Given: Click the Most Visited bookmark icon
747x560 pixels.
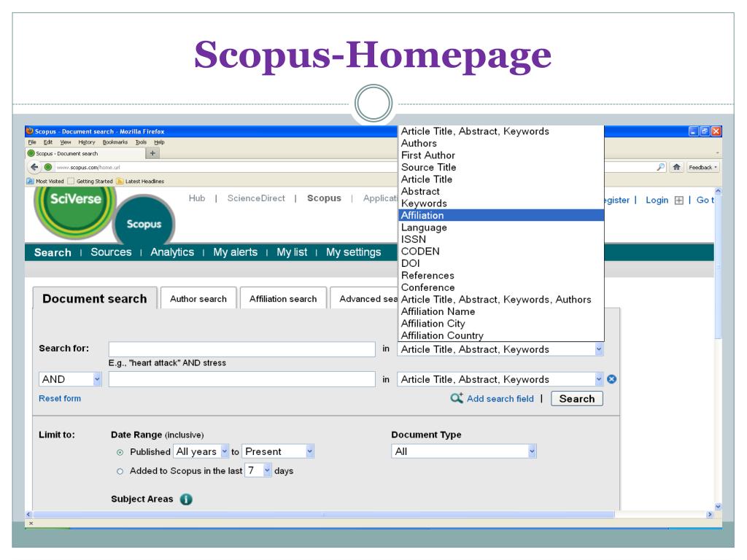Looking at the screenshot, I should coord(30,181).
